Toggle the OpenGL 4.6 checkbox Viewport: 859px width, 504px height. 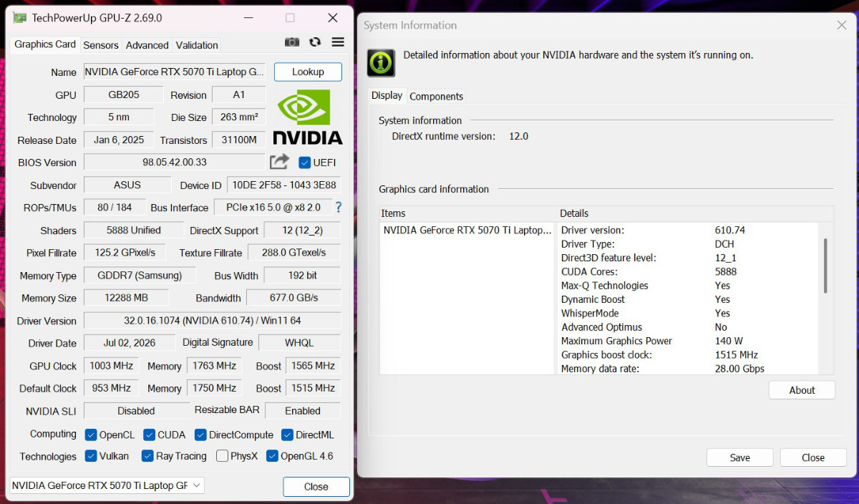pos(272,456)
